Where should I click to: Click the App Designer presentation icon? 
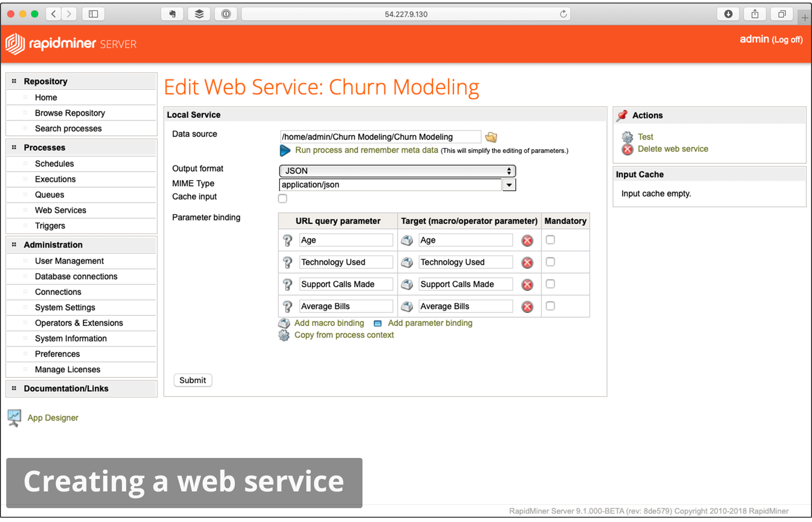14,418
